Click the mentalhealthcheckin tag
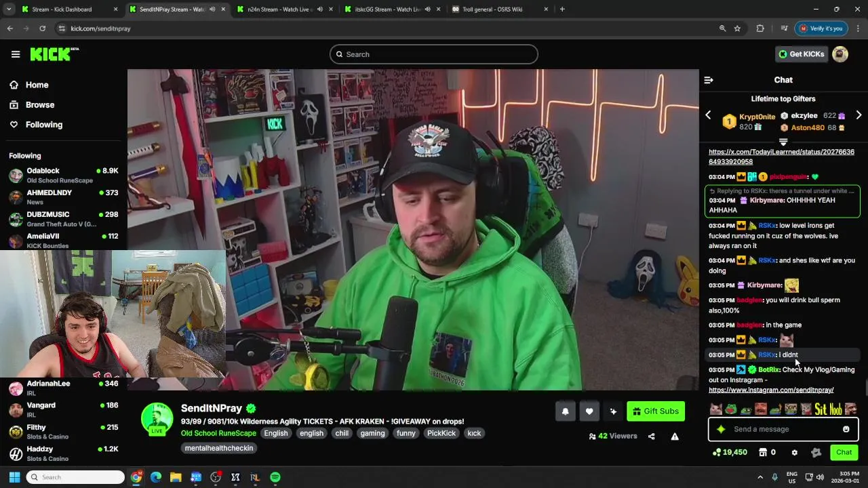This screenshot has height=488, width=868. (x=219, y=448)
